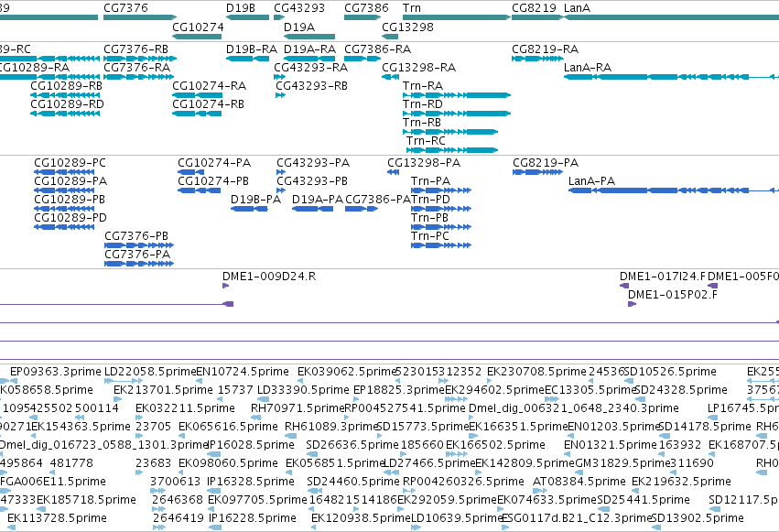Select the CG43293 gene name without suffix
Screen dimensions: 779x532
click(x=299, y=8)
